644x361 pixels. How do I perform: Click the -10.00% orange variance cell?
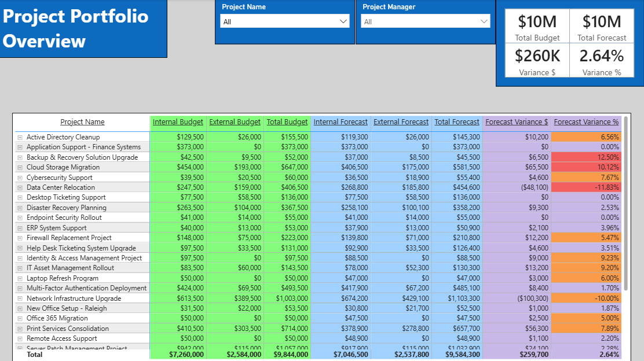pyautogui.click(x=586, y=299)
